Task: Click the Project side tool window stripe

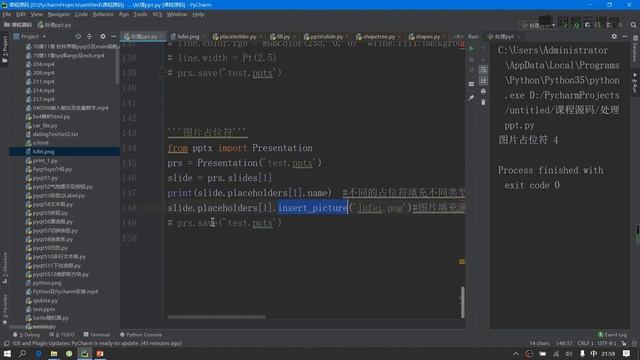Action: [4, 49]
